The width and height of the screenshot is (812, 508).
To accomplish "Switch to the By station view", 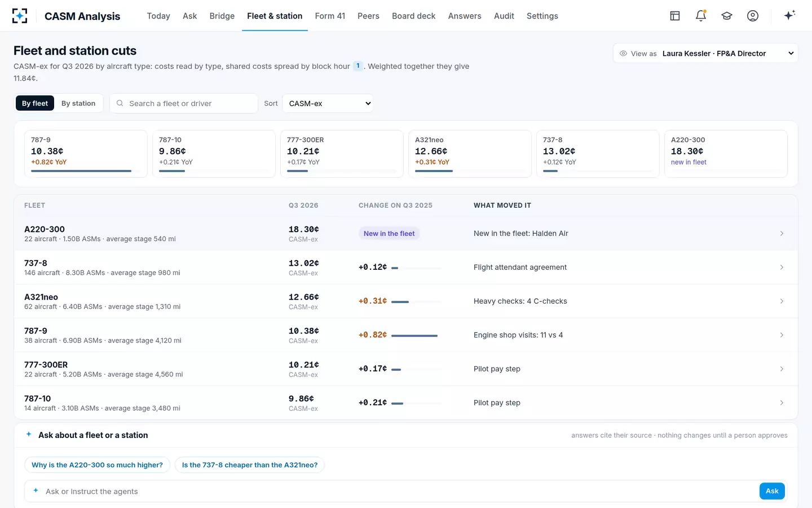I will tap(78, 103).
